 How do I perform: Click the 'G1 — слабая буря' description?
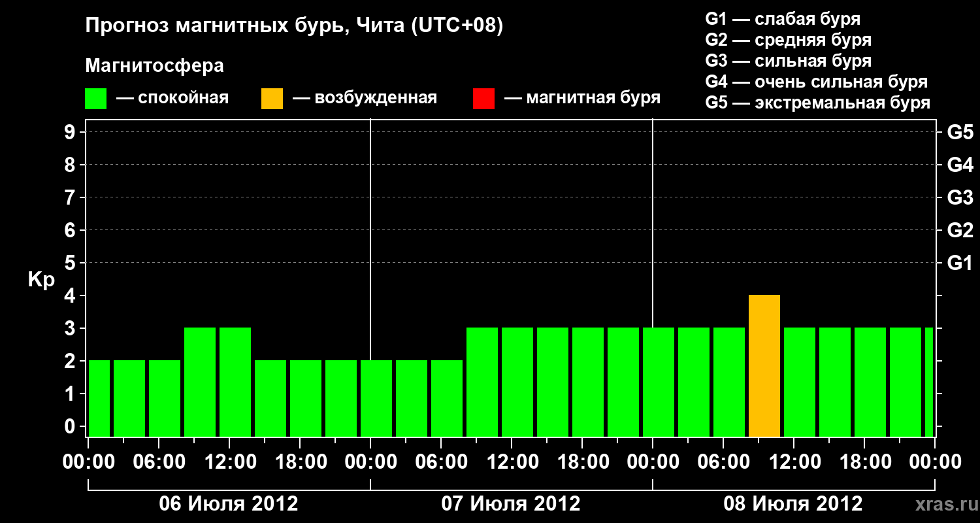[x=783, y=19]
